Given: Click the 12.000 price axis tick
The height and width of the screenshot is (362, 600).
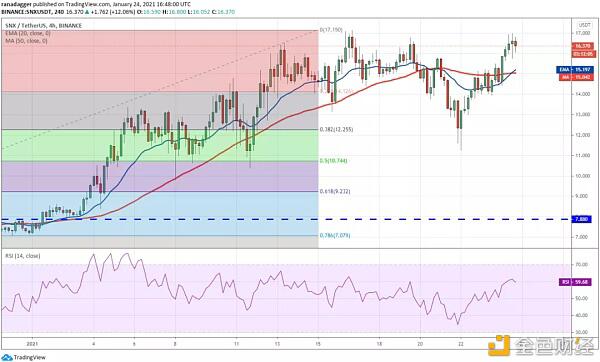Looking at the screenshot, I should point(583,135).
